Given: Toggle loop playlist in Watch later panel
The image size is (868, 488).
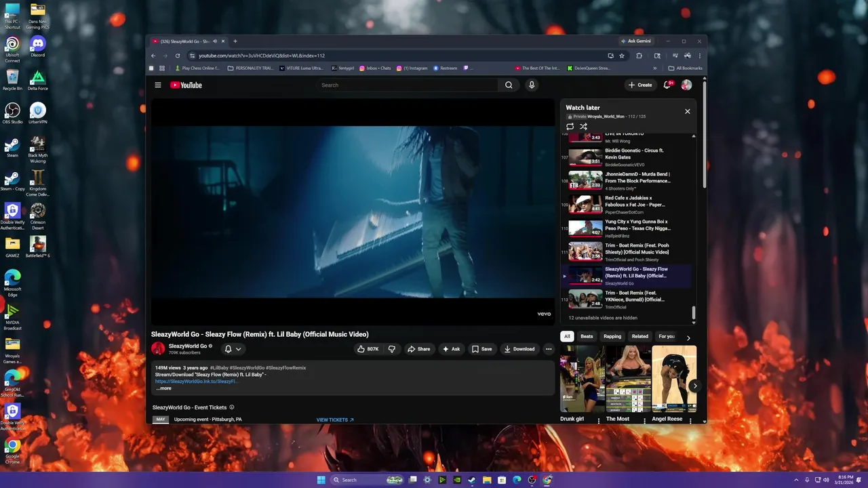Looking at the screenshot, I should coord(570,126).
